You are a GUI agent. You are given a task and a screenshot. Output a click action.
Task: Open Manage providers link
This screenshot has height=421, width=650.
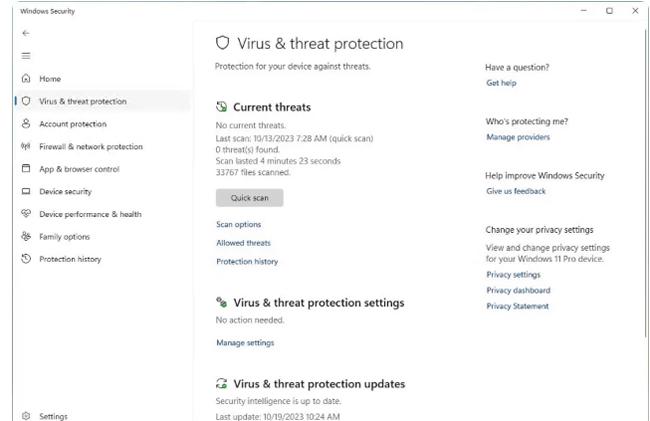coord(518,137)
